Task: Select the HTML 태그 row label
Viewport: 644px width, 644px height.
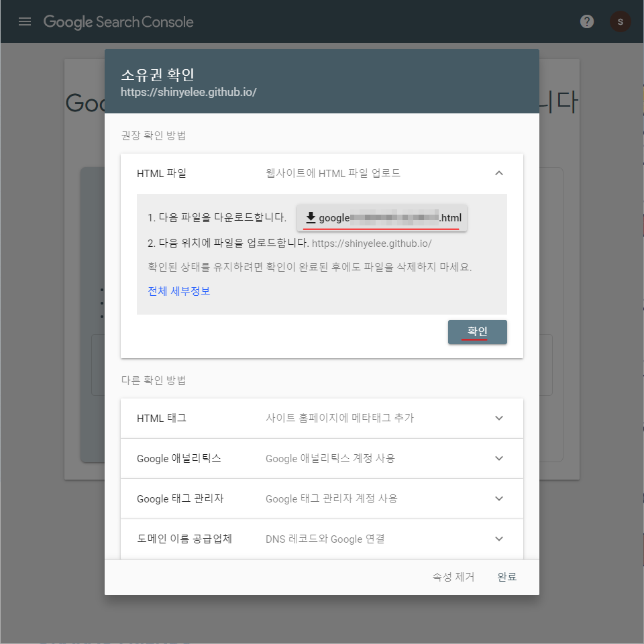Action: [x=162, y=418]
